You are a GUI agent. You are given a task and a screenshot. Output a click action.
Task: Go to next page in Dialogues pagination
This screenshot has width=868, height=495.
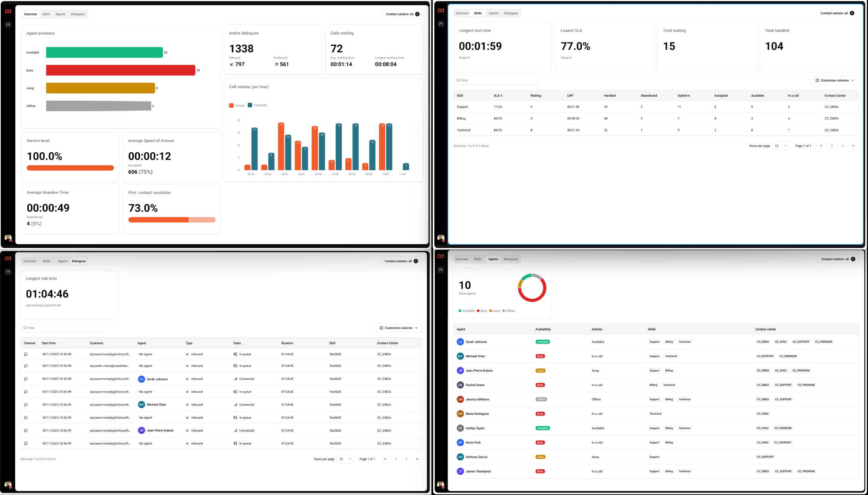click(406, 459)
